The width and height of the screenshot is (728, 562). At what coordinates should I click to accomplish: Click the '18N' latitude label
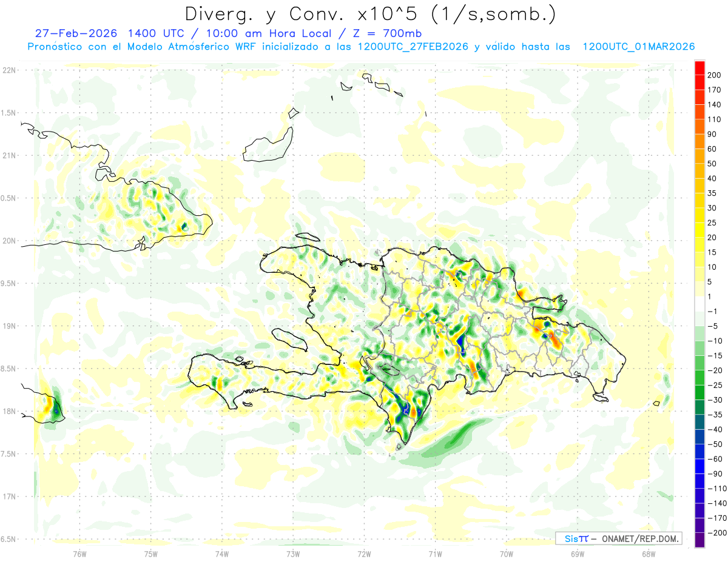[10, 411]
